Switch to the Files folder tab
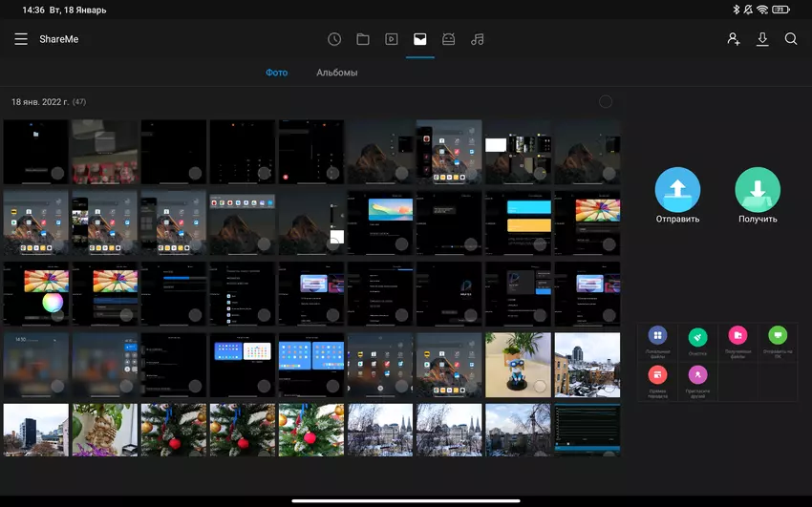 [363, 39]
